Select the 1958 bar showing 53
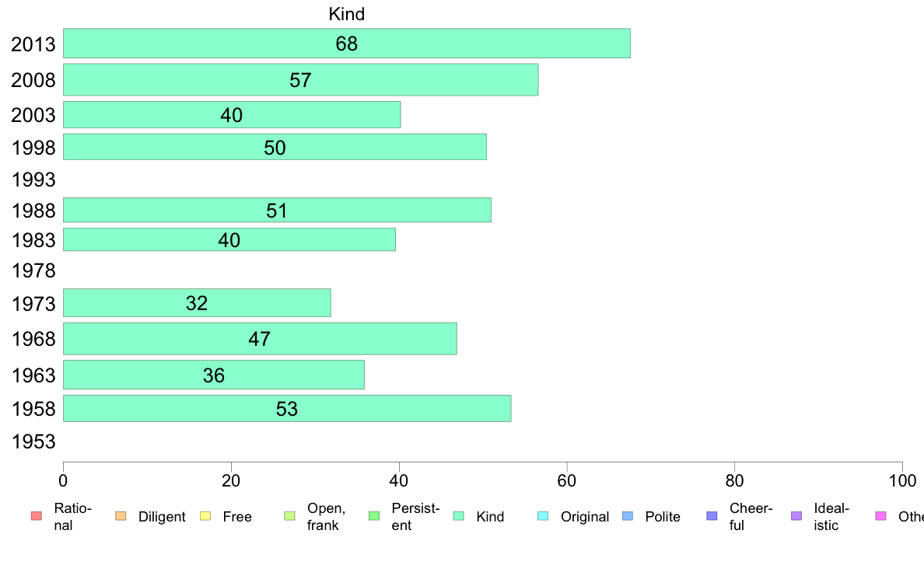This screenshot has width=924, height=572. [x=287, y=408]
